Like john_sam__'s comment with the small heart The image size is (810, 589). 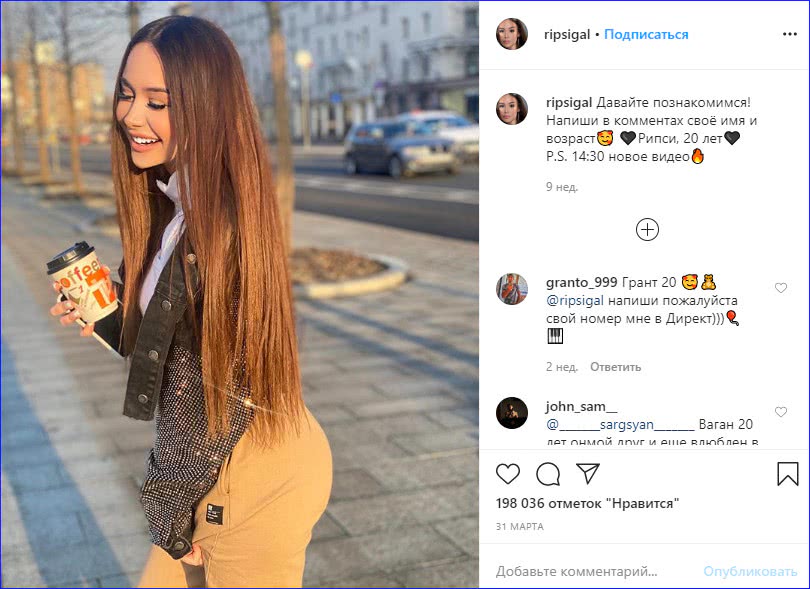pos(781,412)
